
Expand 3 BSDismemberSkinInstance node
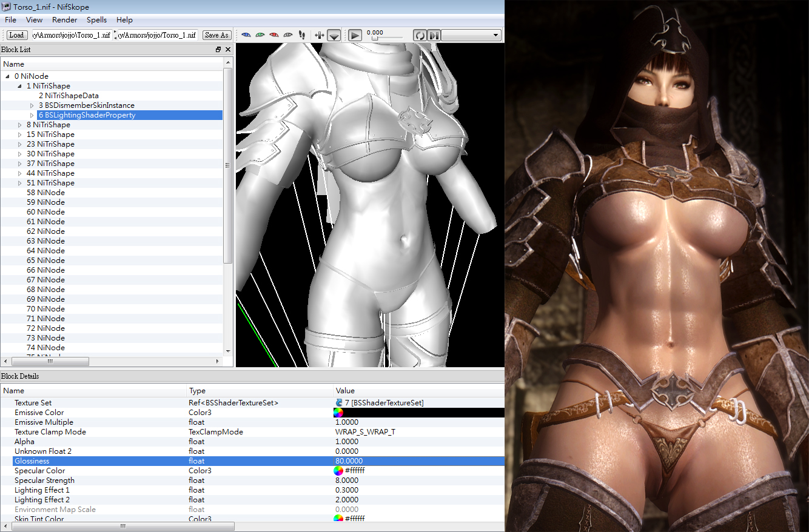(x=32, y=105)
